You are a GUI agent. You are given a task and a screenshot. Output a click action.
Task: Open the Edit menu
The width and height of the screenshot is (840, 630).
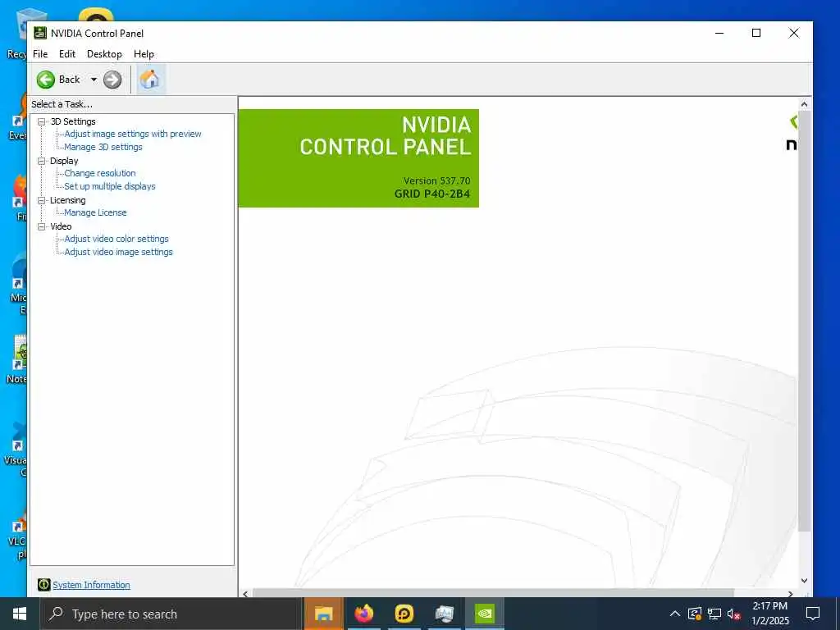click(x=67, y=54)
